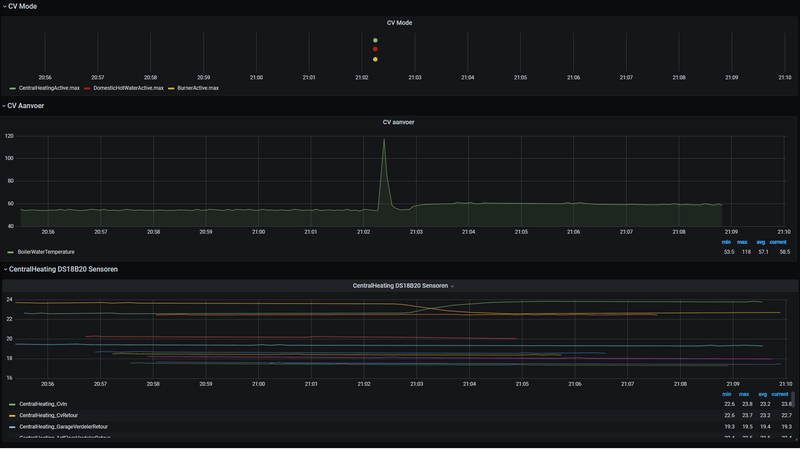Screen dimensions: 800x449
Task: Click the BoilerWaterTemperature legend color swatch
Action: pyautogui.click(x=11, y=252)
